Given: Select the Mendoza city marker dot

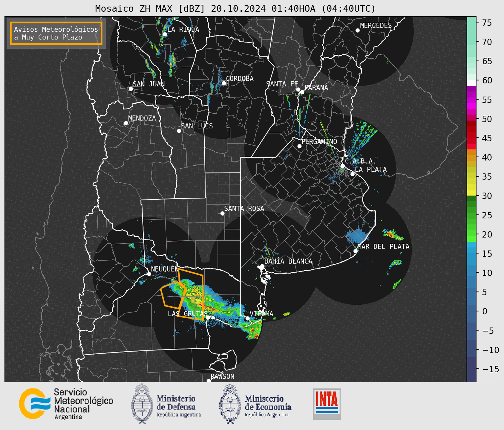Looking at the screenshot, I should pos(126,123).
